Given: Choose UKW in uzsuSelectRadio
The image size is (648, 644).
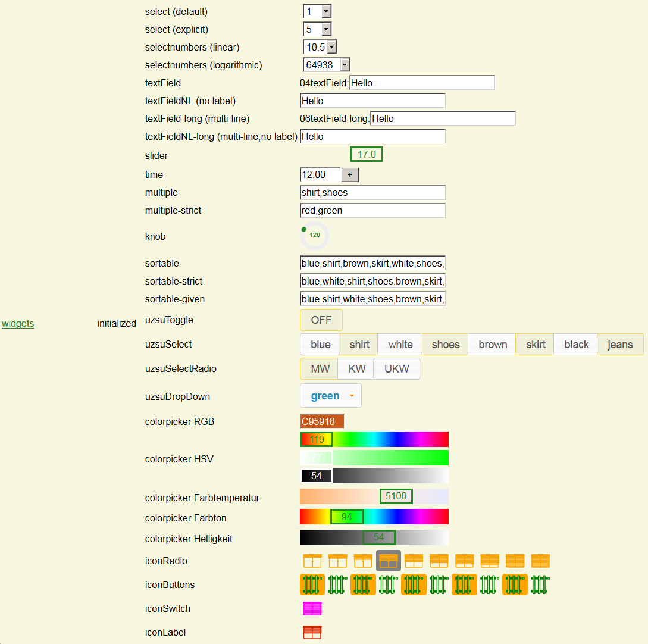Looking at the screenshot, I should click(397, 368).
